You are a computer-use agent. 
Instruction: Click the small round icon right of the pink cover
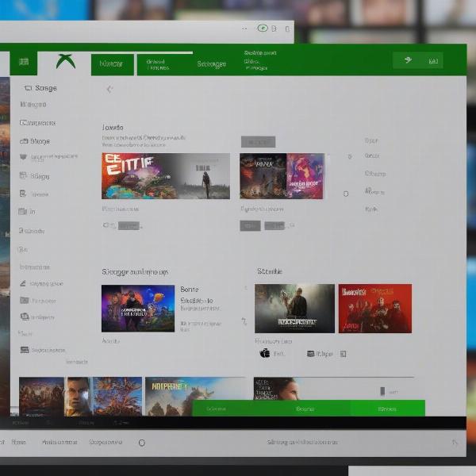[346, 194]
